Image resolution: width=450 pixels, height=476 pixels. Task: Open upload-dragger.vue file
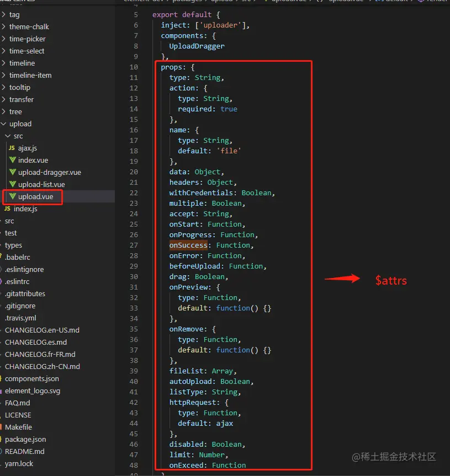[x=50, y=173]
